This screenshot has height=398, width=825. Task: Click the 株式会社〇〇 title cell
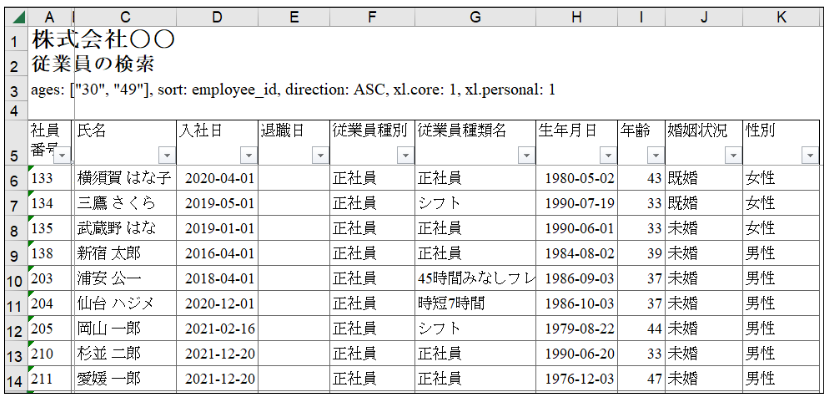coord(103,40)
